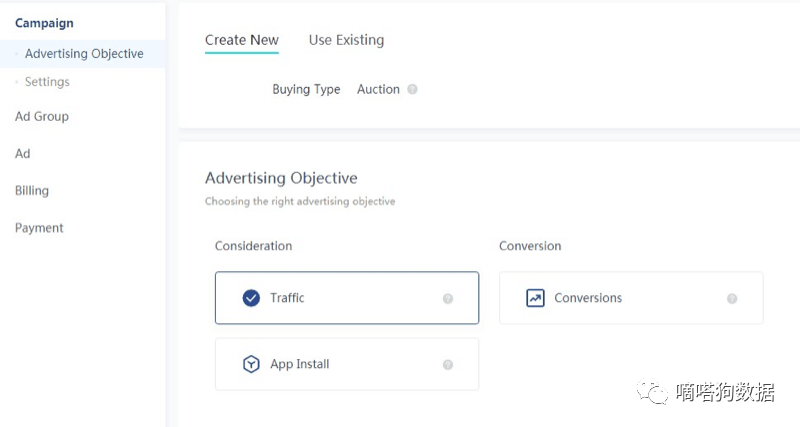Open the Ad Group step
The width and height of the screenshot is (800, 427).
tap(42, 116)
